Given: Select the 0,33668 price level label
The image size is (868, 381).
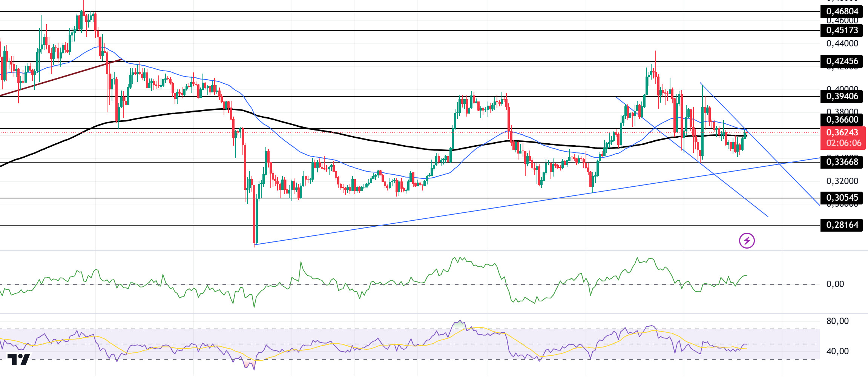Looking at the screenshot, I should tap(842, 162).
